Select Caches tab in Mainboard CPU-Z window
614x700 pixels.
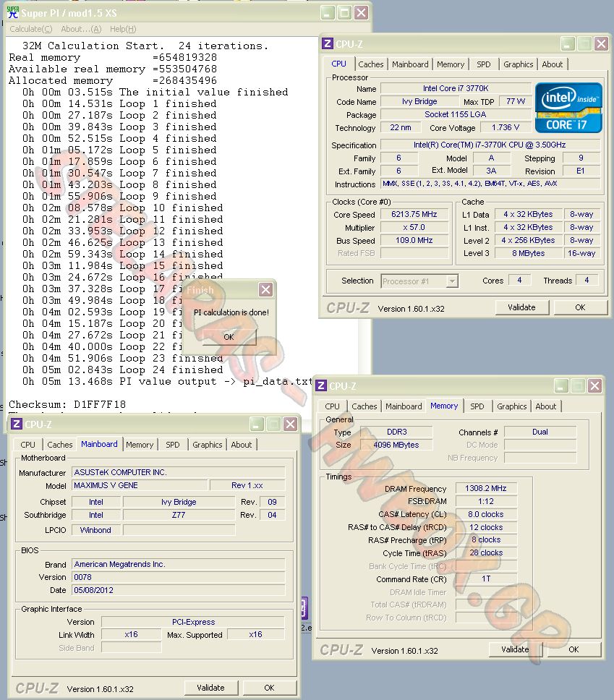click(59, 445)
